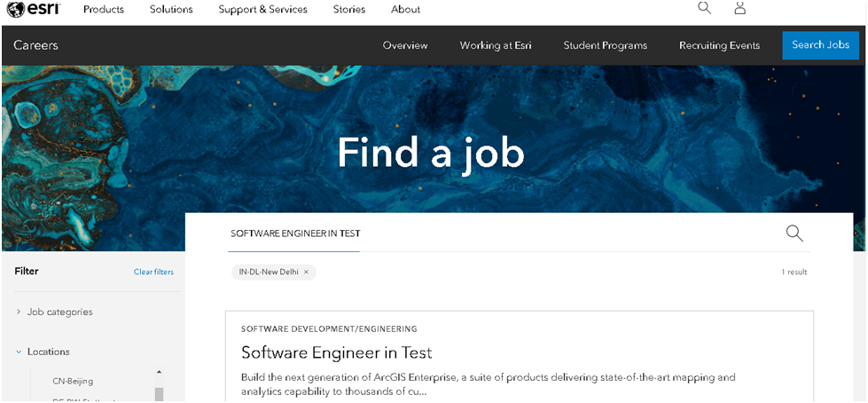Open the user account profile icon
Screen dimensions: 868x403
(739, 8)
